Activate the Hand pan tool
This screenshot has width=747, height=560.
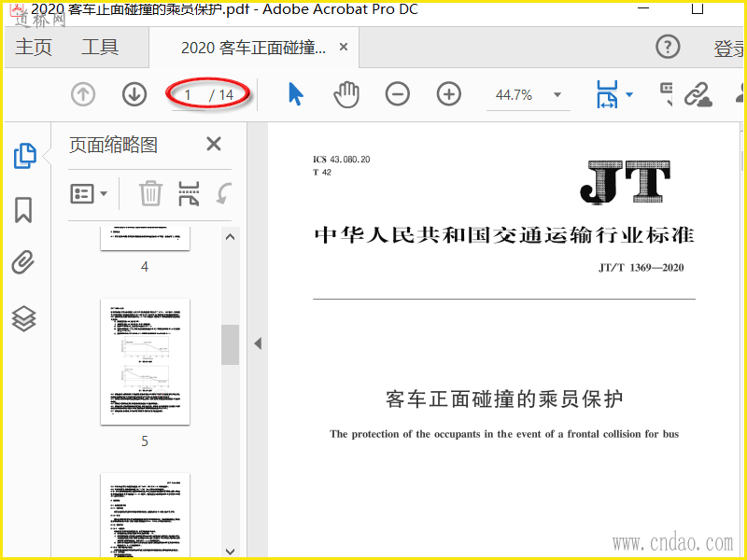(x=346, y=94)
